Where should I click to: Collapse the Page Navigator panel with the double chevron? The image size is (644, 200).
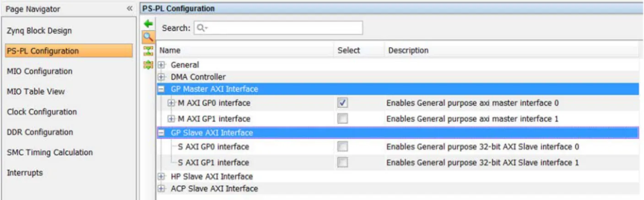130,9
